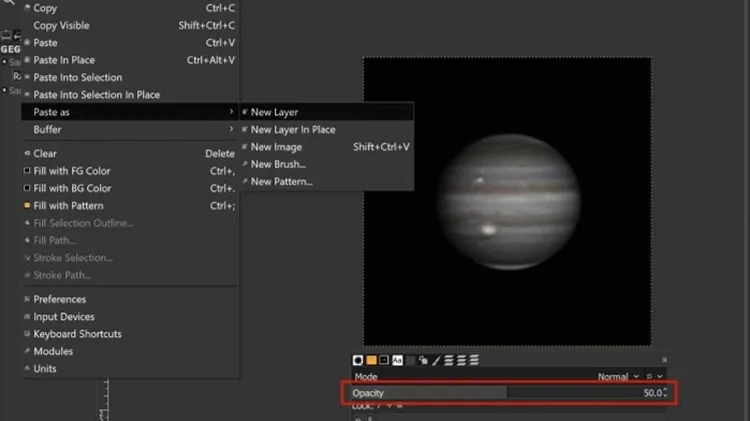The image size is (750, 421).
Task: Click New Brush... option
Action: pyautogui.click(x=278, y=164)
